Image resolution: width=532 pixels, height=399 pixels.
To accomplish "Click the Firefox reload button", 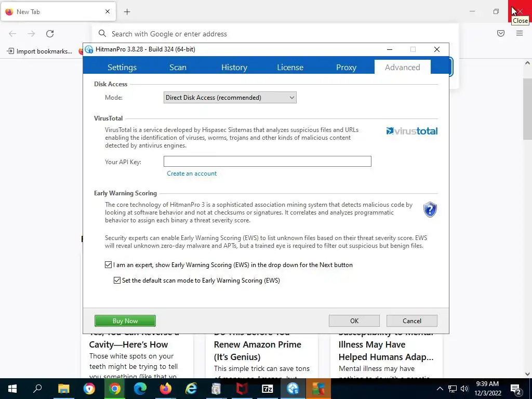I will coord(50,34).
